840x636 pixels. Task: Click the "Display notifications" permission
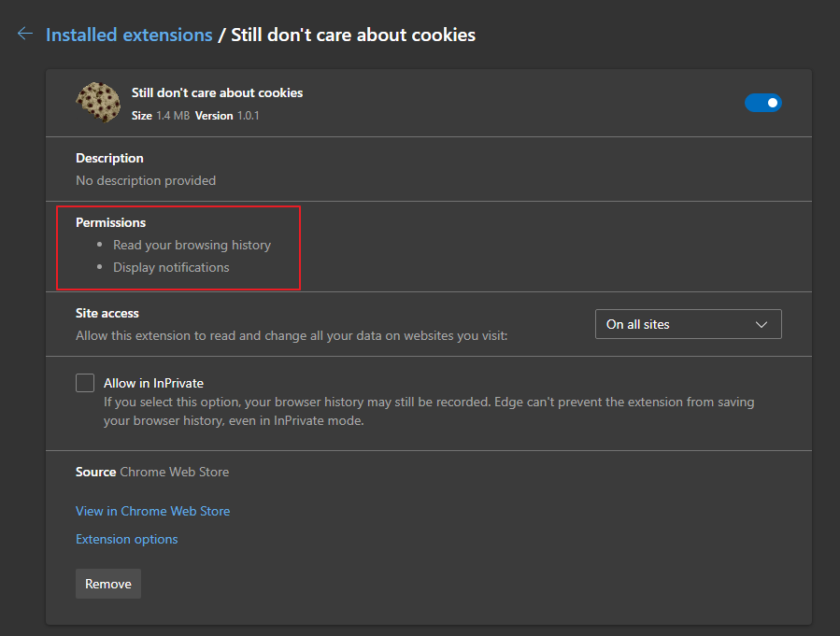(171, 267)
